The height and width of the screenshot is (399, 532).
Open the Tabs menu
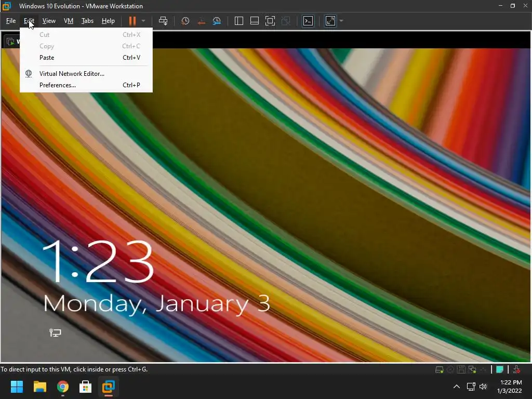[x=87, y=21]
